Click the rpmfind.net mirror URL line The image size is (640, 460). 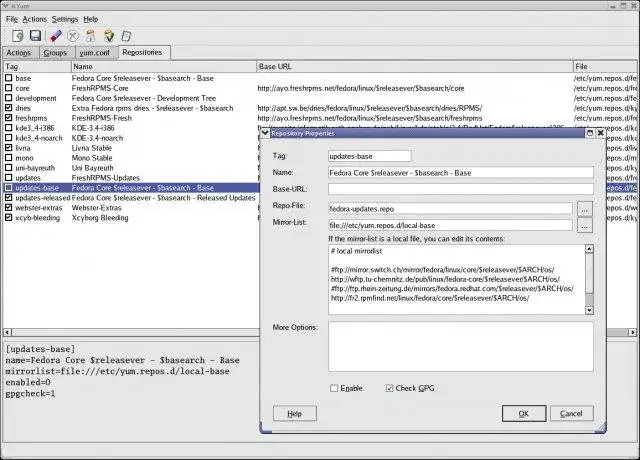[x=430, y=298]
